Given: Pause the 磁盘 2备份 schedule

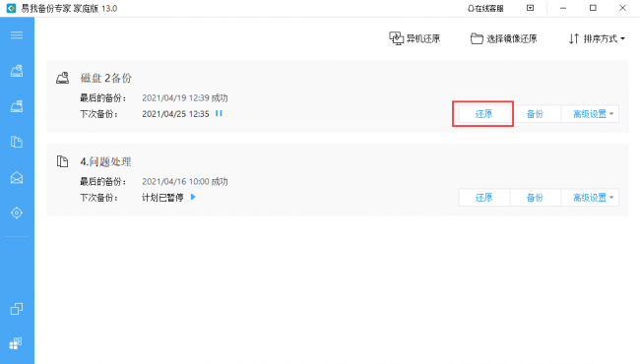Looking at the screenshot, I should pos(219,113).
